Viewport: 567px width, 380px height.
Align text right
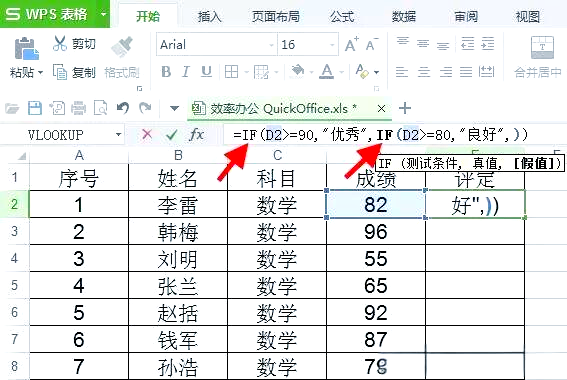(x=446, y=72)
